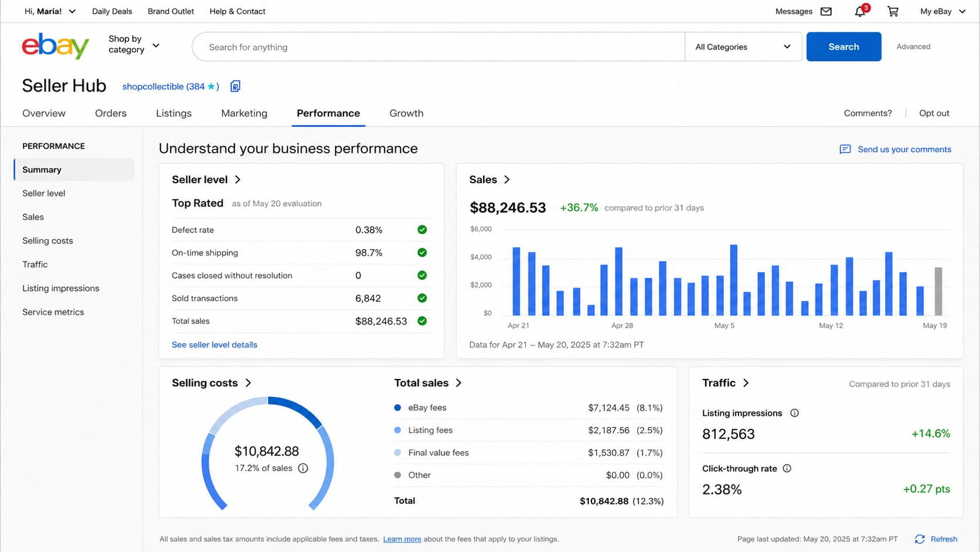
Task: Click Cases closed without resolution check icon
Action: pyautogui.click(x=422, y=275)
